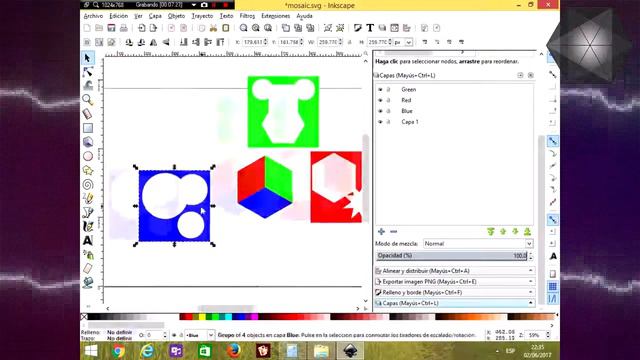The image size is (640, 360).
Task: Pick the yellow swatch in palette
Action: pos(202,317)
